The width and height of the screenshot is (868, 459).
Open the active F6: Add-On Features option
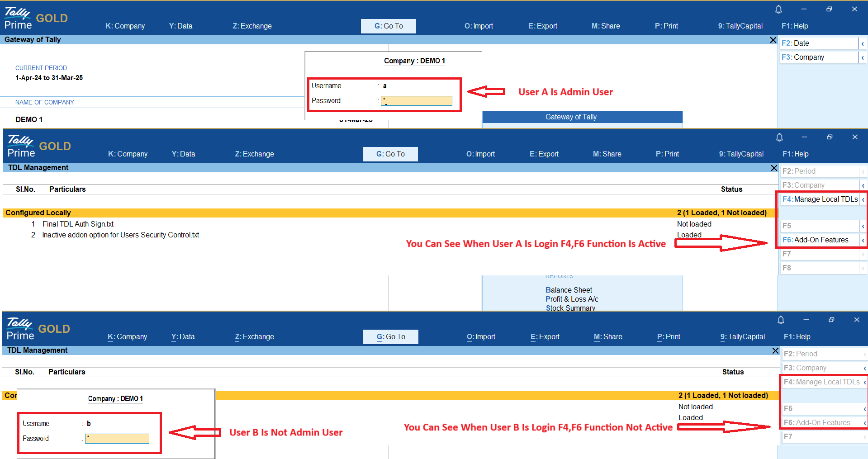click(x=820, y=240)
